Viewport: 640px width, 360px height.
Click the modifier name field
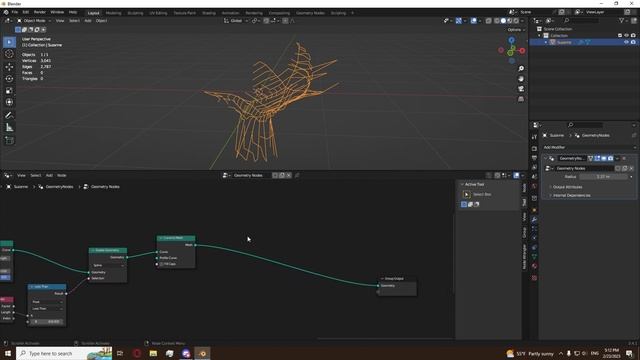[572, 158]
